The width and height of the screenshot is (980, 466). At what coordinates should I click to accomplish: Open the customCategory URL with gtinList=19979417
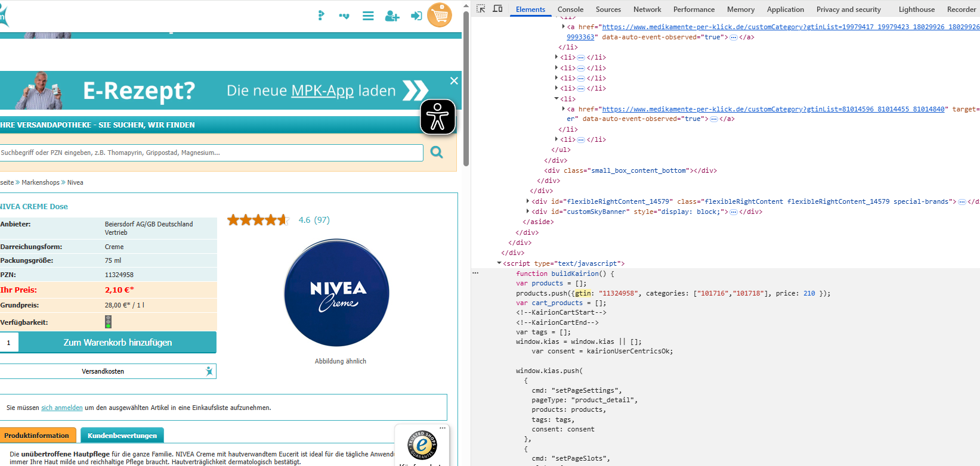pos(791,27)
